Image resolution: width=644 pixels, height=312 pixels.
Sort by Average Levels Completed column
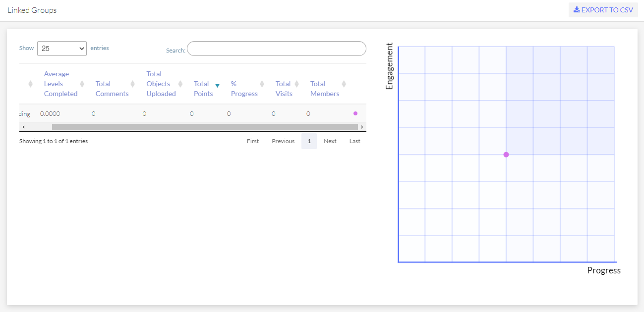(60, 84)
